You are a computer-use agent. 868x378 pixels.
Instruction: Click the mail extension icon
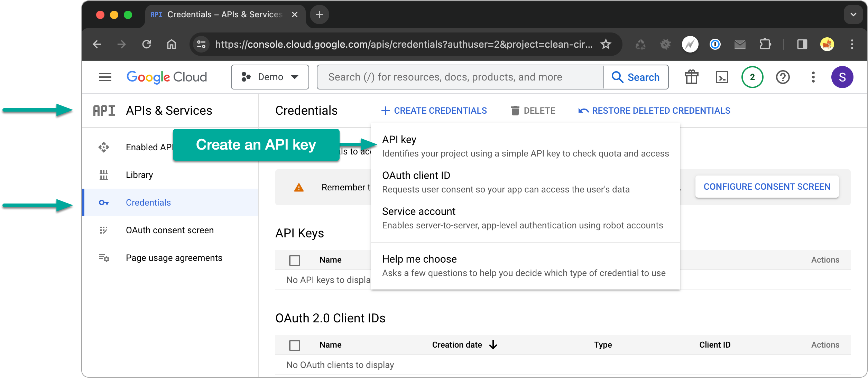[x=740, y=44]
